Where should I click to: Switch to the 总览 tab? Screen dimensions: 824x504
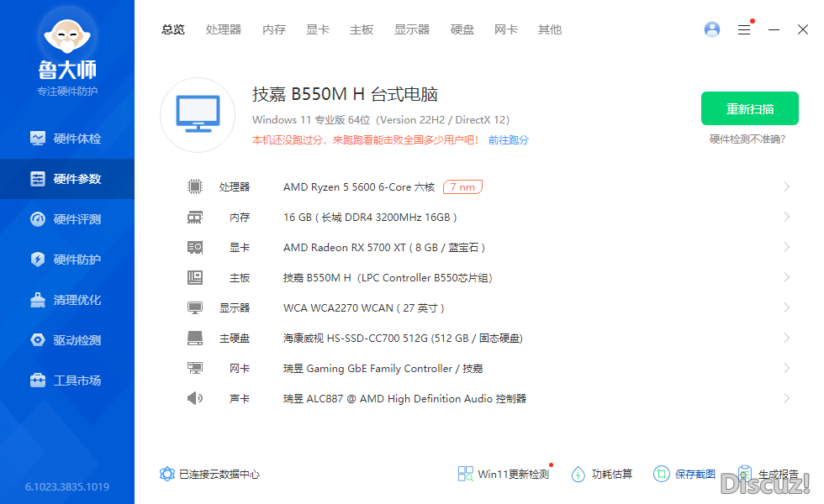click(x=173, y=29)
